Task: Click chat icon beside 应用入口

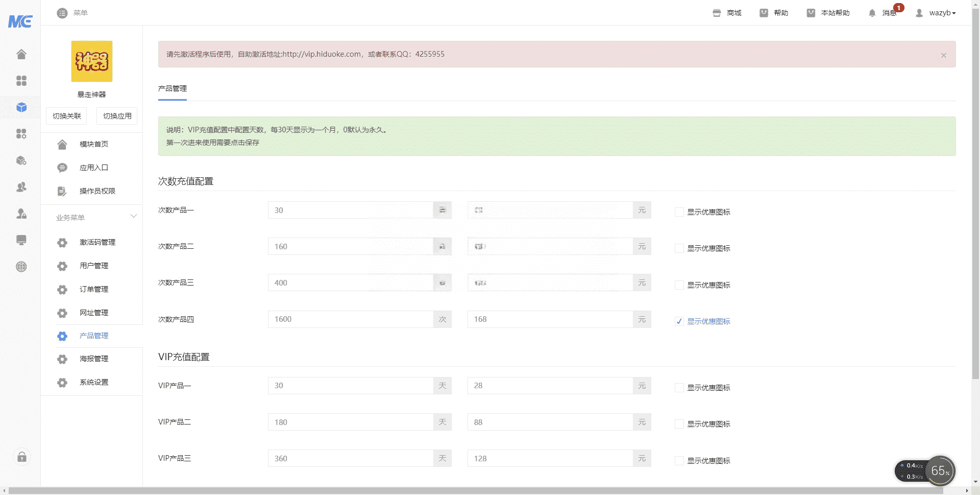Action: point(62,168)
